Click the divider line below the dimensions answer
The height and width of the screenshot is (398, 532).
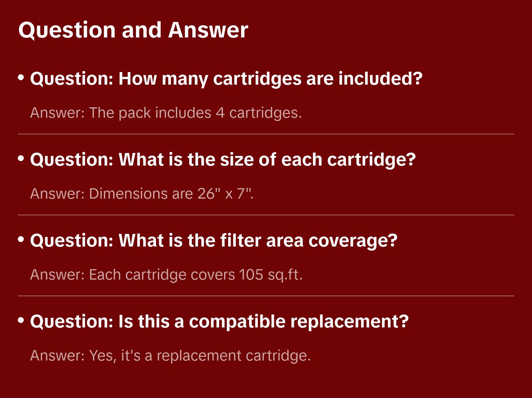pos(266,215)
